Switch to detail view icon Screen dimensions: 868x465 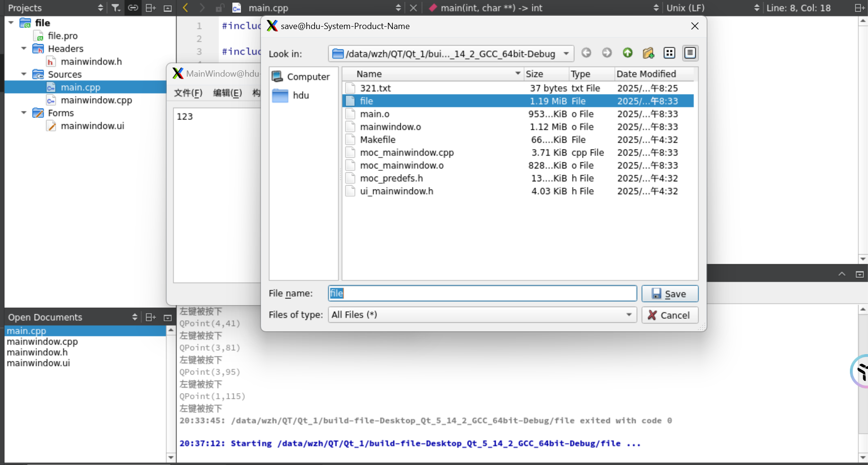tap(690, 53)
